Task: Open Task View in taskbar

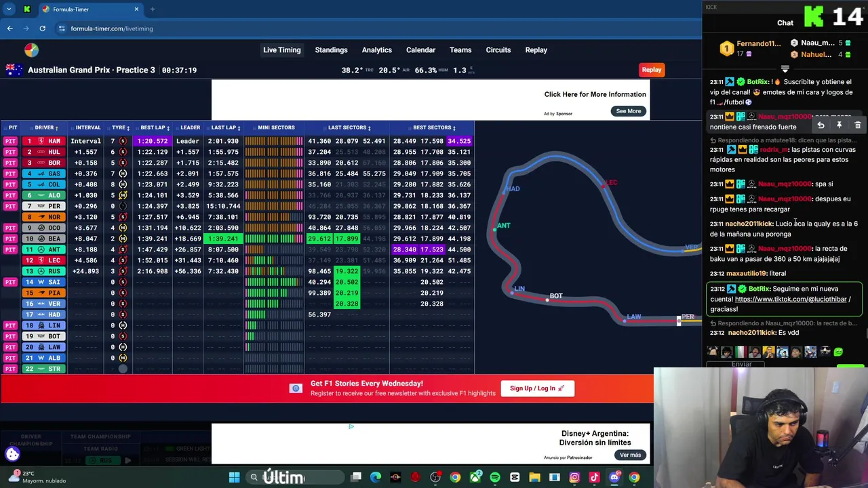Action: tap(356, 477)
